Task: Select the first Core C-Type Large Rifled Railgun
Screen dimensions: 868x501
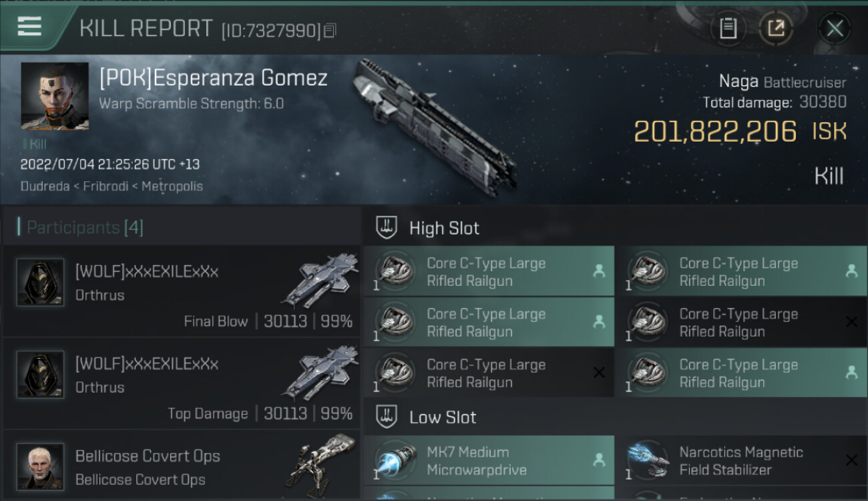Action: (489, 271)
